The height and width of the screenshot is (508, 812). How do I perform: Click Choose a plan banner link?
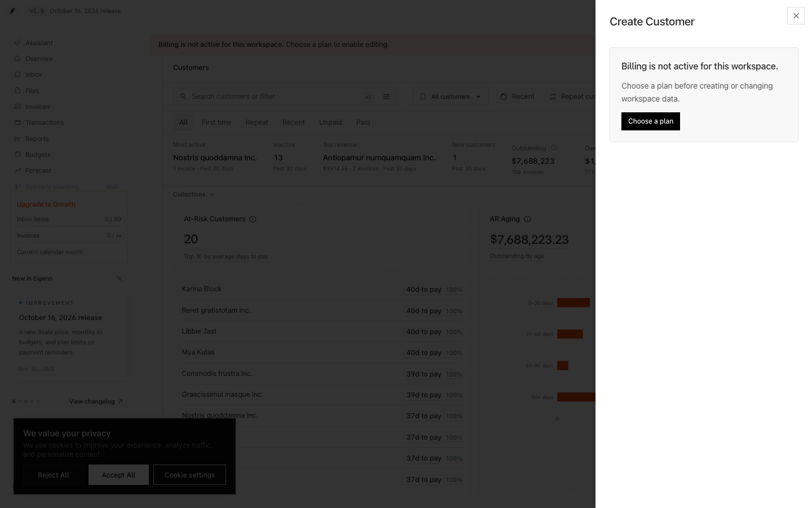[x=337, y=45]
